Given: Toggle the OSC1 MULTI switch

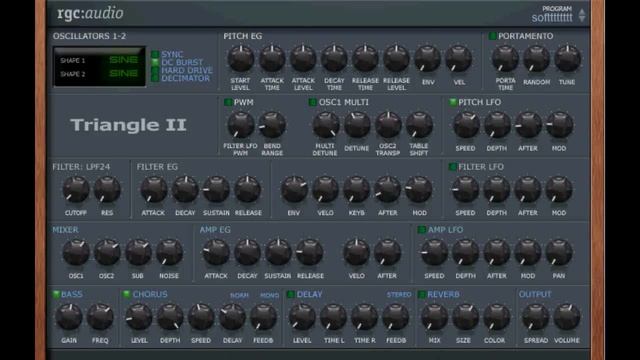Looking at the screenshot, I should 313,102.
